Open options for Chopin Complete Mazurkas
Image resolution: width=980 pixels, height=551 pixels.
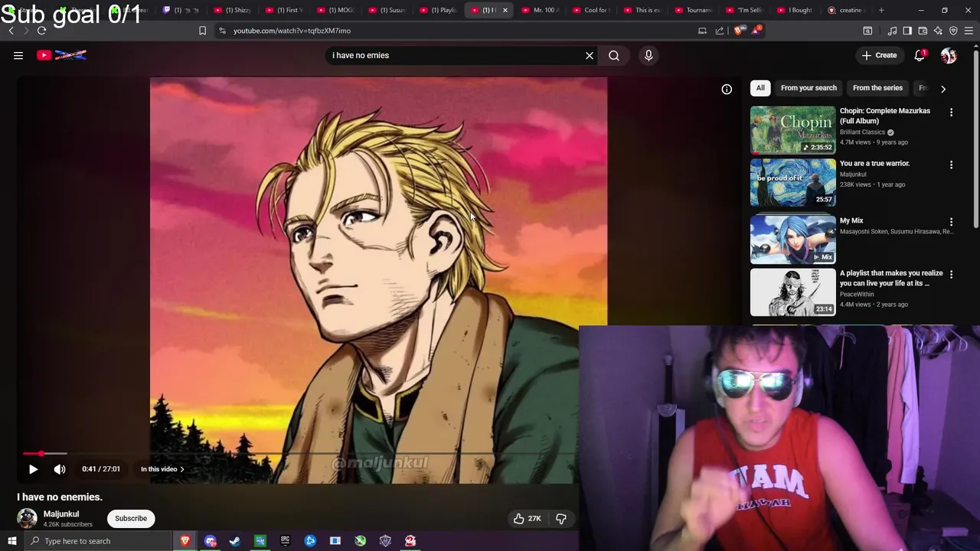(x=951, y=112)
